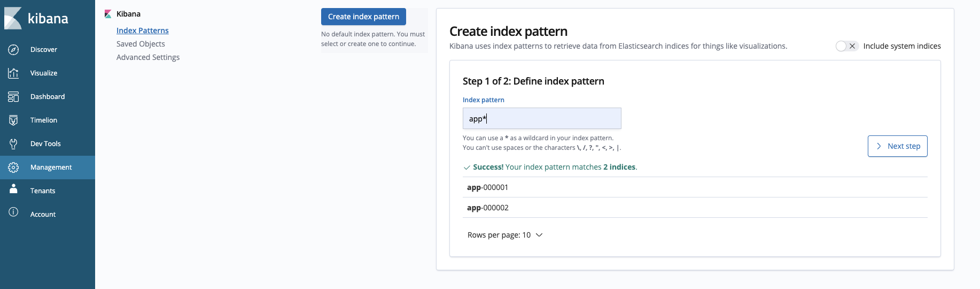Open Discover via compass icon
980x289 pixels.
click(13, 50)
